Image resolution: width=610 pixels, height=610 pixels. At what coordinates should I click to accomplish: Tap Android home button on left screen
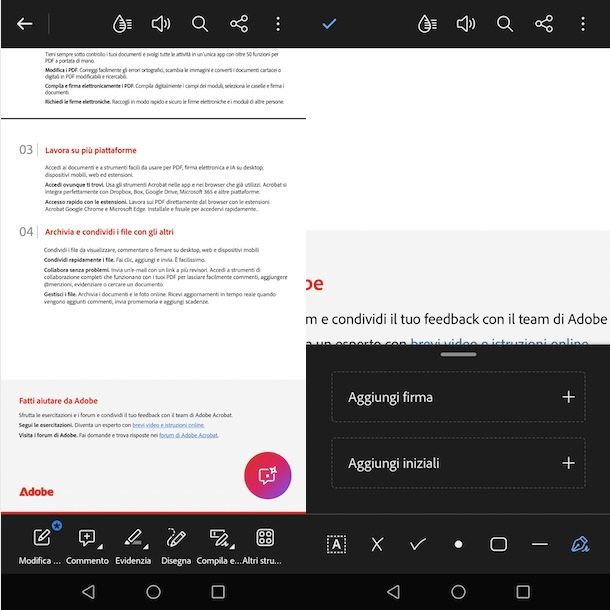[x=153, y=592]
